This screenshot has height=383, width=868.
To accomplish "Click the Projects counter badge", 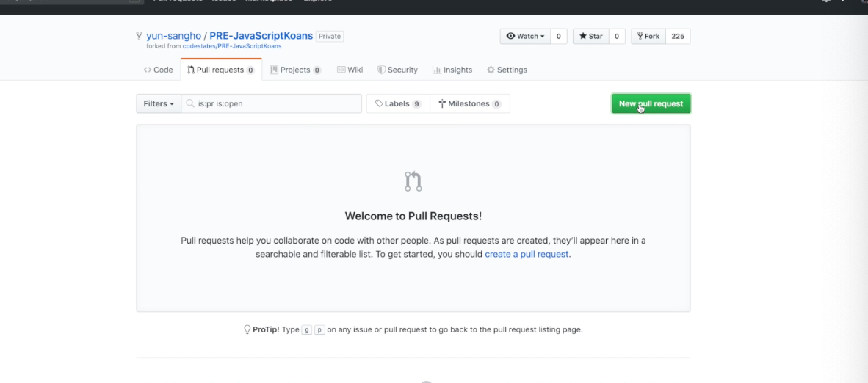I will pyautogui.click(x=317, y=70).
